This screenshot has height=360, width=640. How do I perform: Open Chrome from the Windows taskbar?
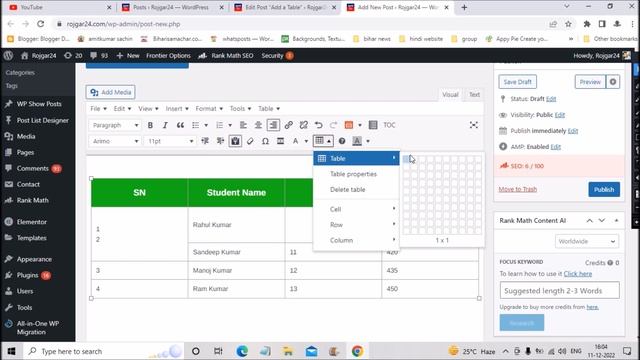[357, 351]
